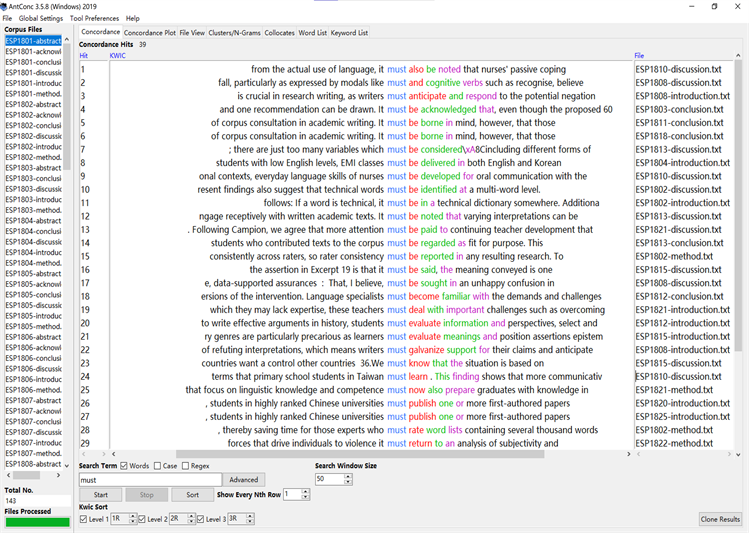Disable Kwic Sort Level 2 checkbox
Viewport: 749px width, 533px height.
142,519
